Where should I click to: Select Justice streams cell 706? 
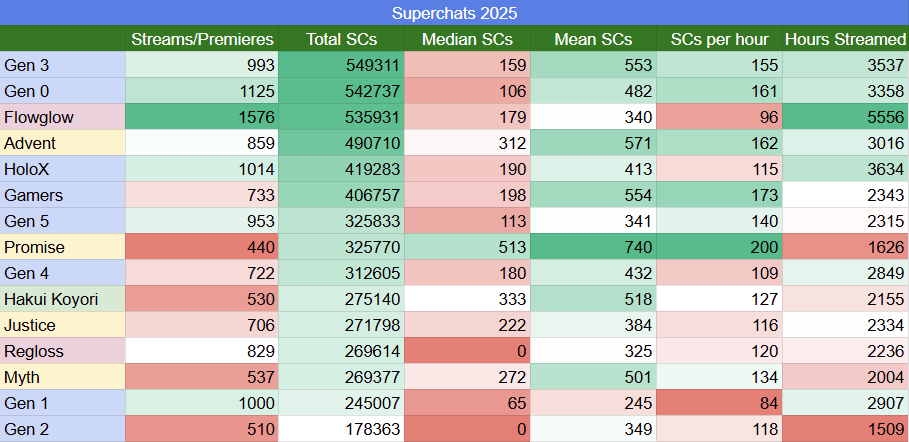point(202,325)
